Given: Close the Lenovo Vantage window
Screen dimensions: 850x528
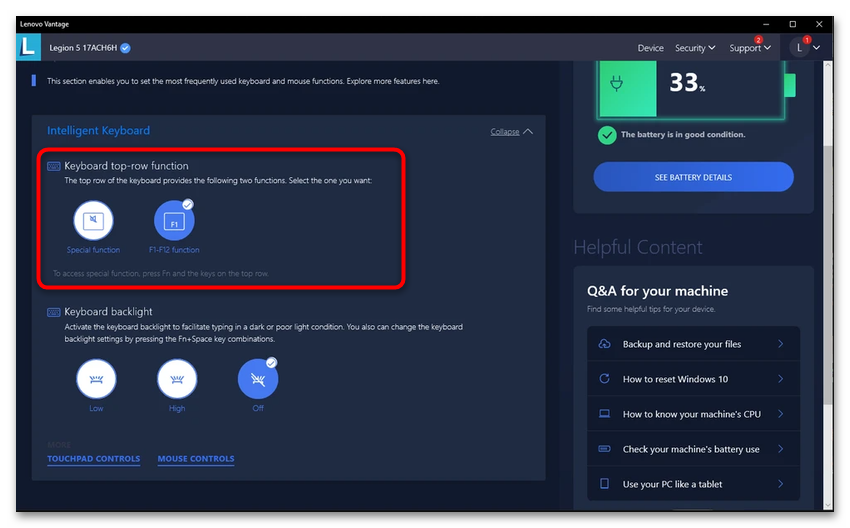Looking at the screenshot, I should click(819, 24).
